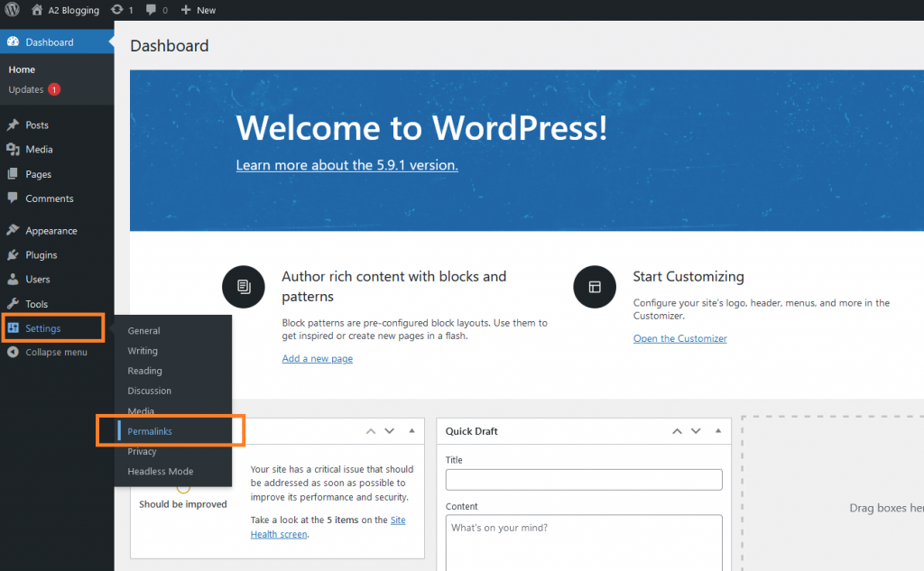924x571 pixels.
Task: Click the Start Customizing layout circle icon
Action: [x=595, y=287]
